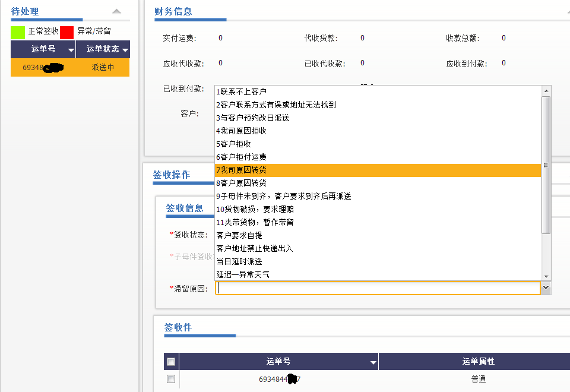Select the waybill row with status 派送中

tap(70, 68)
